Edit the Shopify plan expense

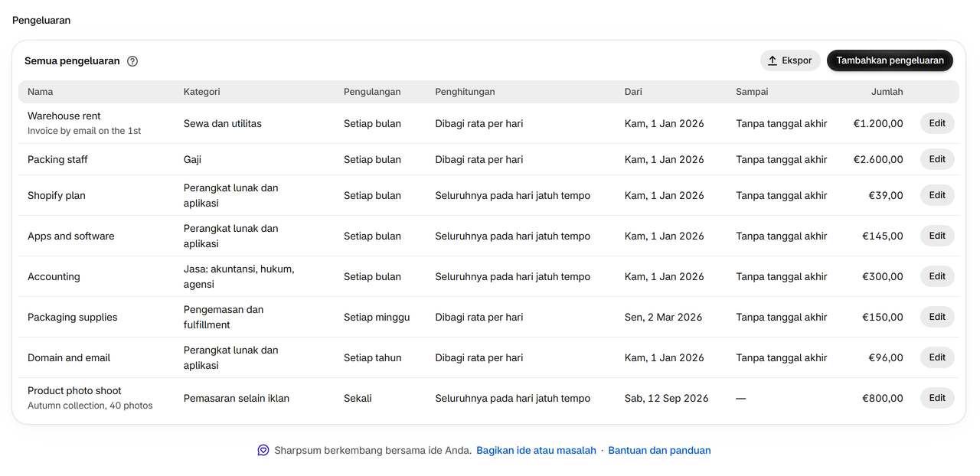tap(937, 195)
